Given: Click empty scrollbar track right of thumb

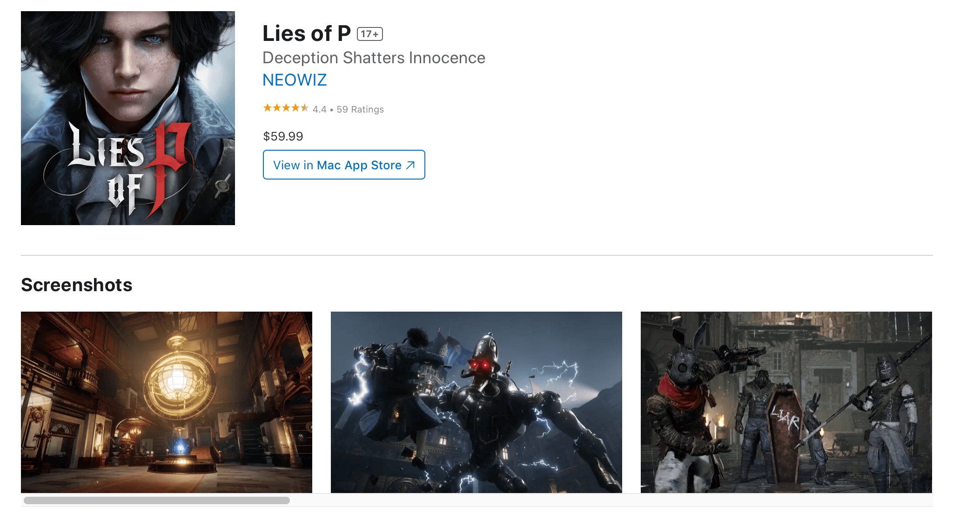Looking at the screenshot, I should (x=605, y=500).
